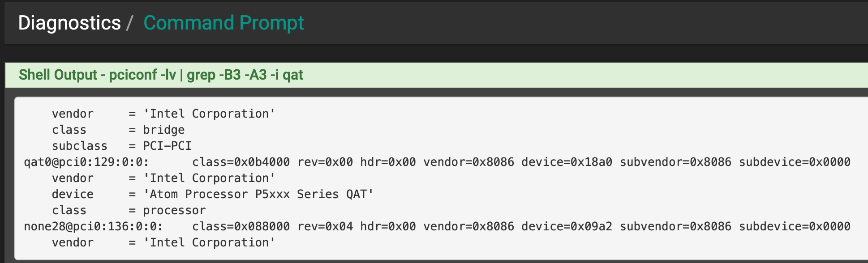
Task: Click the last 'Intel Corporation' vendor line
Action: tap(209, 242)
